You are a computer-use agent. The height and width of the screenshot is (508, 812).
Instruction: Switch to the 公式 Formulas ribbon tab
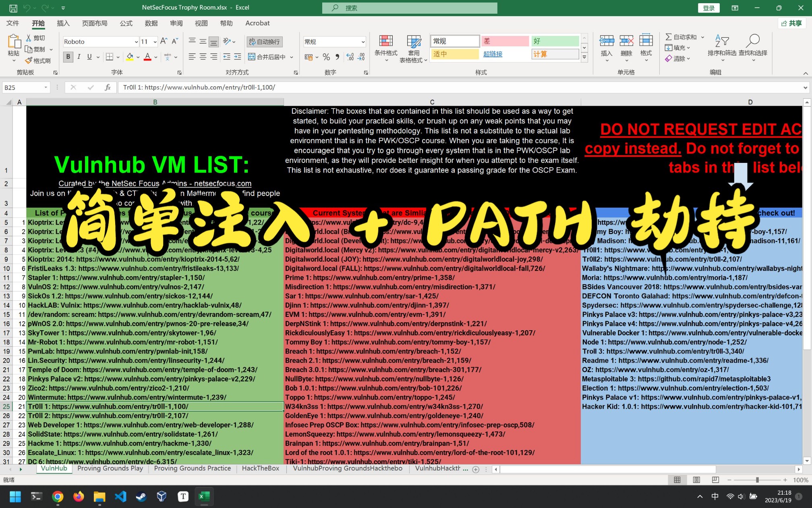pyautogui.click(x=126, y=23)
